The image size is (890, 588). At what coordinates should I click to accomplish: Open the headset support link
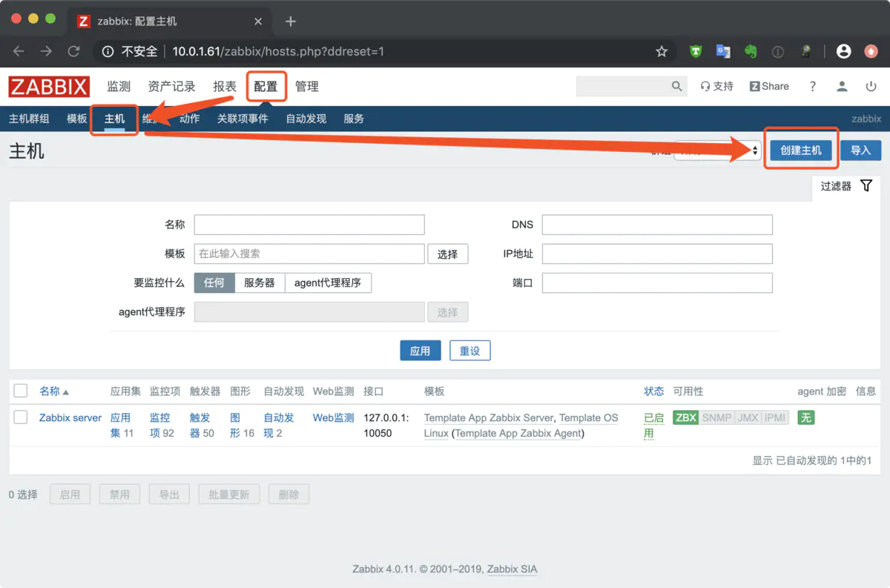click(x=716, y=86)
